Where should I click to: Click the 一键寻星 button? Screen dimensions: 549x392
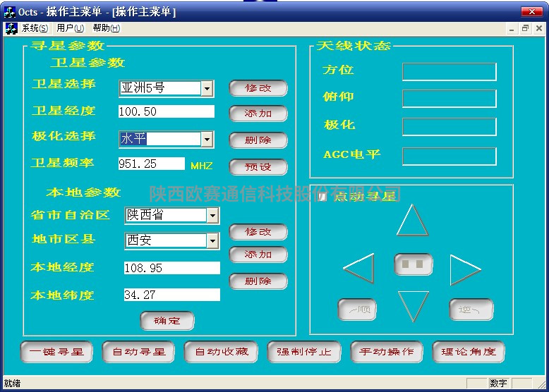(57, 352)
